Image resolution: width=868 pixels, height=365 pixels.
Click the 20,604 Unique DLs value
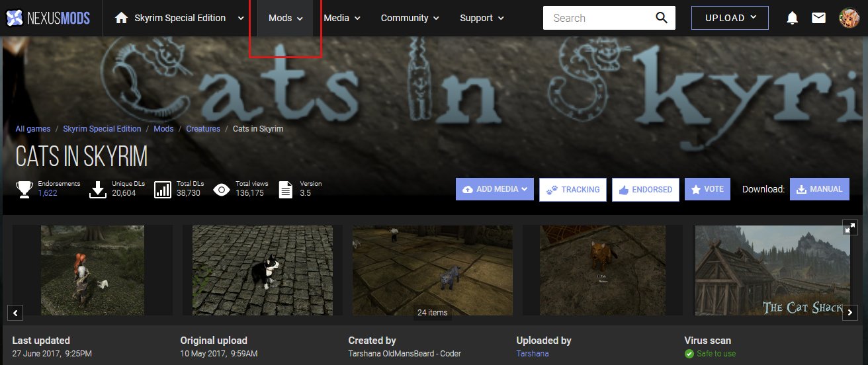[124, 193]
